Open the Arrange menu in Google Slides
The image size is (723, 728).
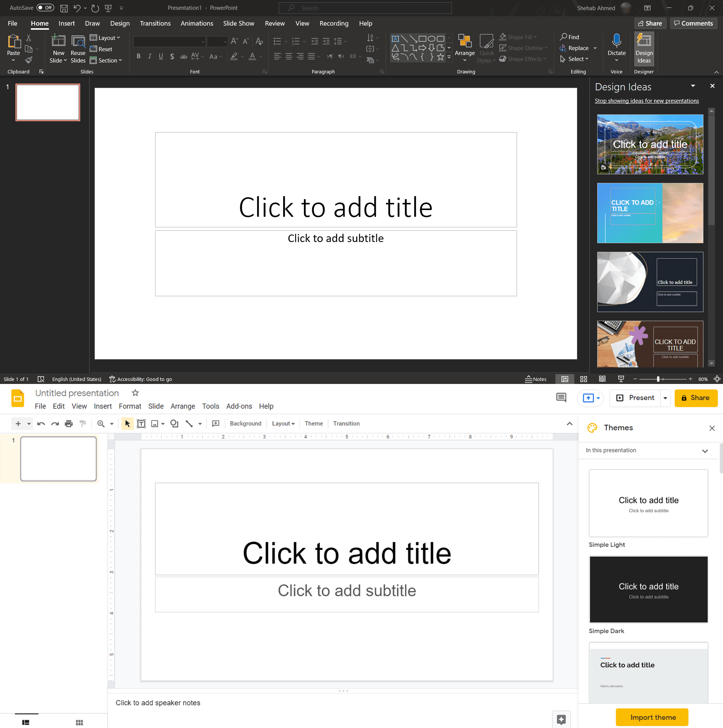(183, 406)
